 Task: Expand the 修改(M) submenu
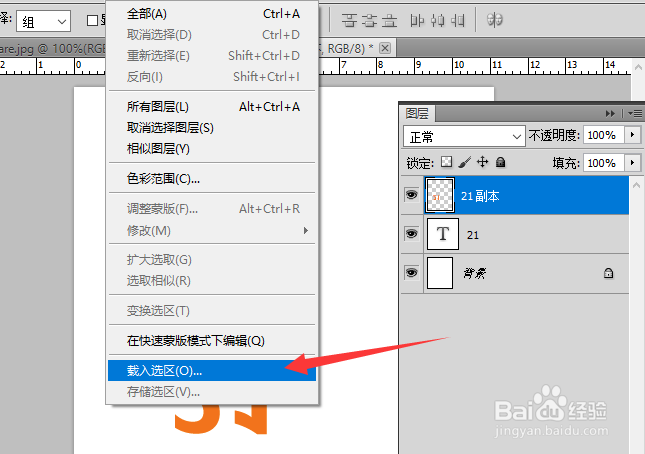212,231
